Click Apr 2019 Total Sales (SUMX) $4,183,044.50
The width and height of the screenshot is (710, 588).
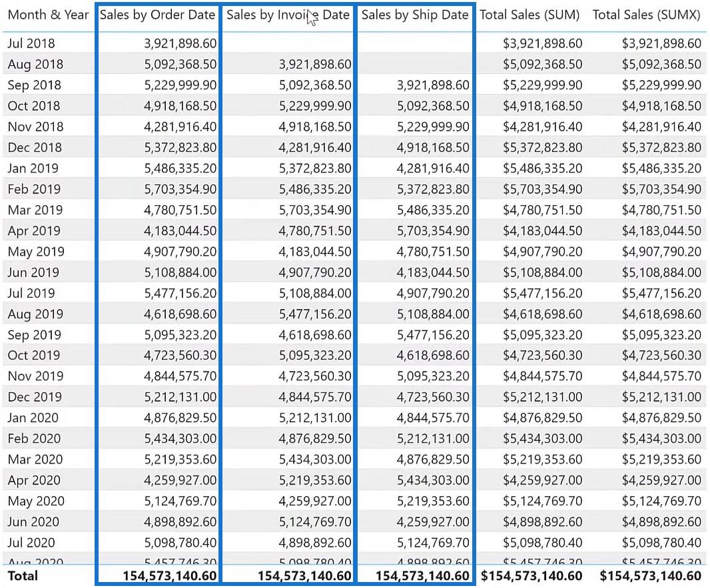click(661, 231)
